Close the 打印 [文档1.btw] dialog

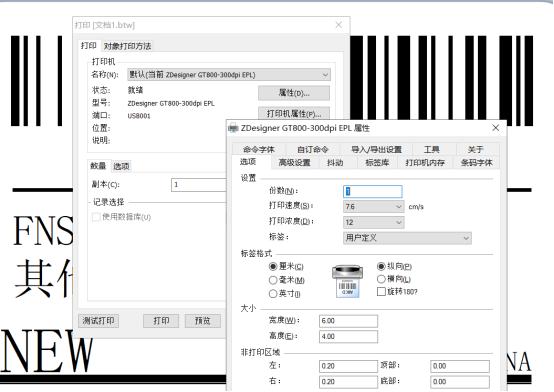pyautogui.click(x=338, y=25)
